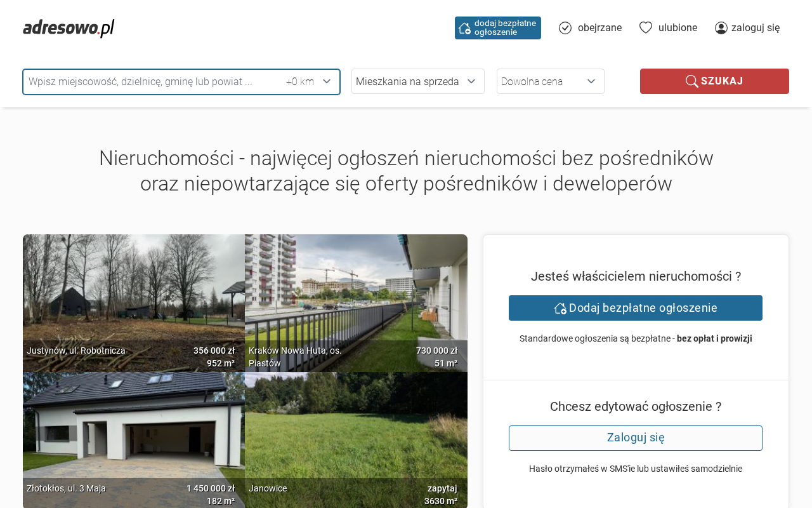Image resolution: width=812 pixels, height=508 pixels.
Task: Expand the +0 km distance dropdown
Action: (x=309, y=82)
